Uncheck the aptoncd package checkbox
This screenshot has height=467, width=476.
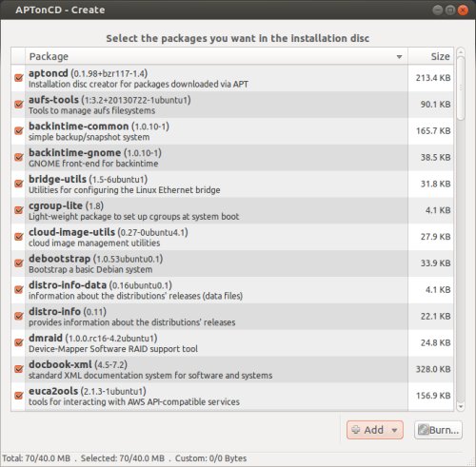click(x=19, y=78)
